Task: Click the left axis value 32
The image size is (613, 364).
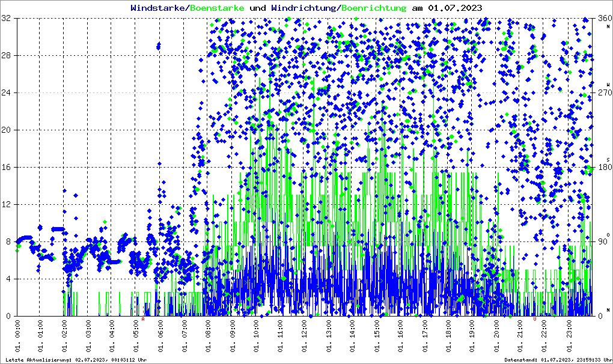Action: coord(6,18)
